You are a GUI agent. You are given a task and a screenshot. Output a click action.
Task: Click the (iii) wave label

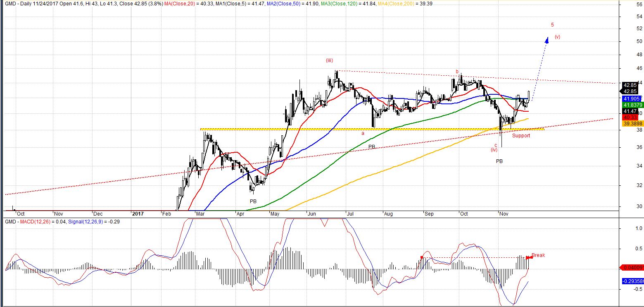(x=329, y=60)
